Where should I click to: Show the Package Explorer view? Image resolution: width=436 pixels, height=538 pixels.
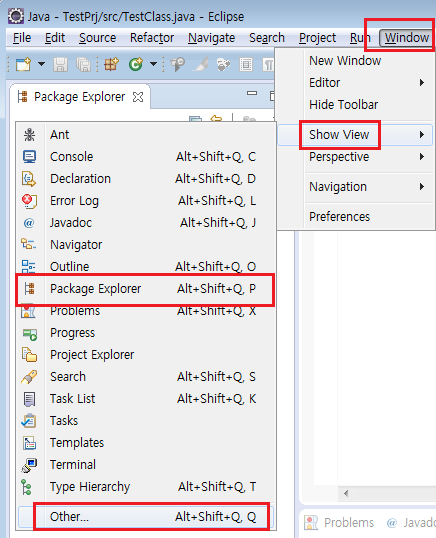[146, 289]
